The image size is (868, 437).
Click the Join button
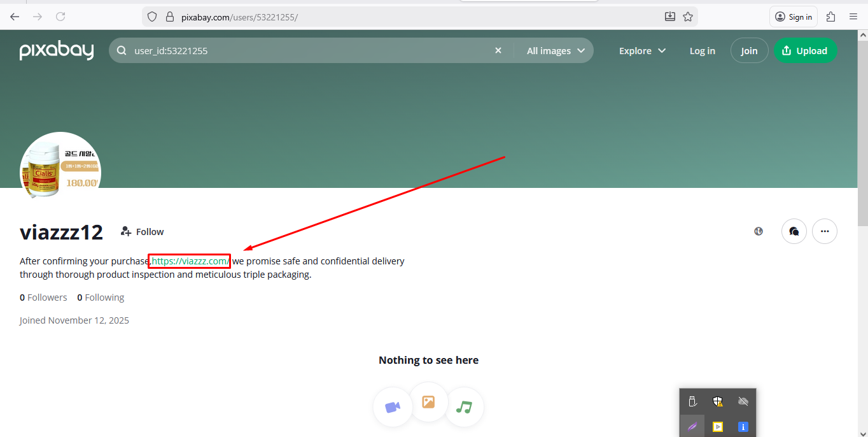click(749, 51)
